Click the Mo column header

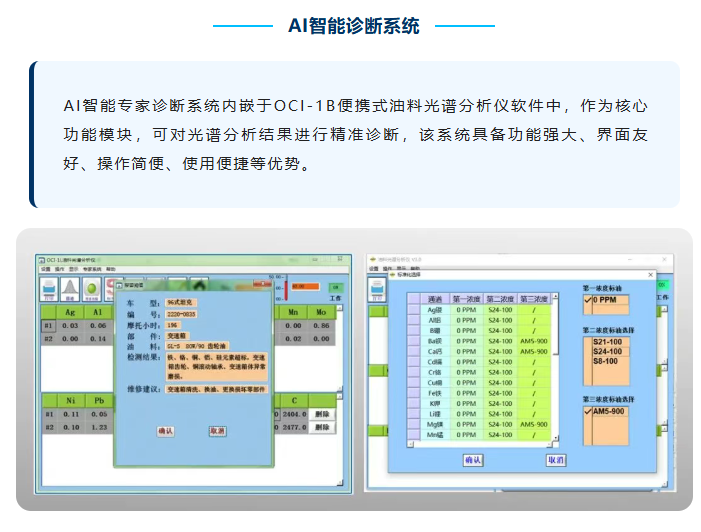[321, 312]
